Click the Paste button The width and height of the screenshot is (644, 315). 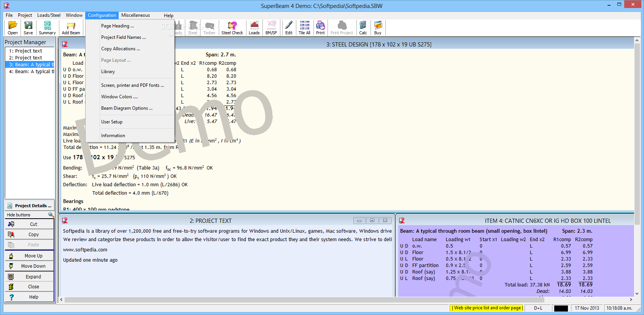(30, 245)
